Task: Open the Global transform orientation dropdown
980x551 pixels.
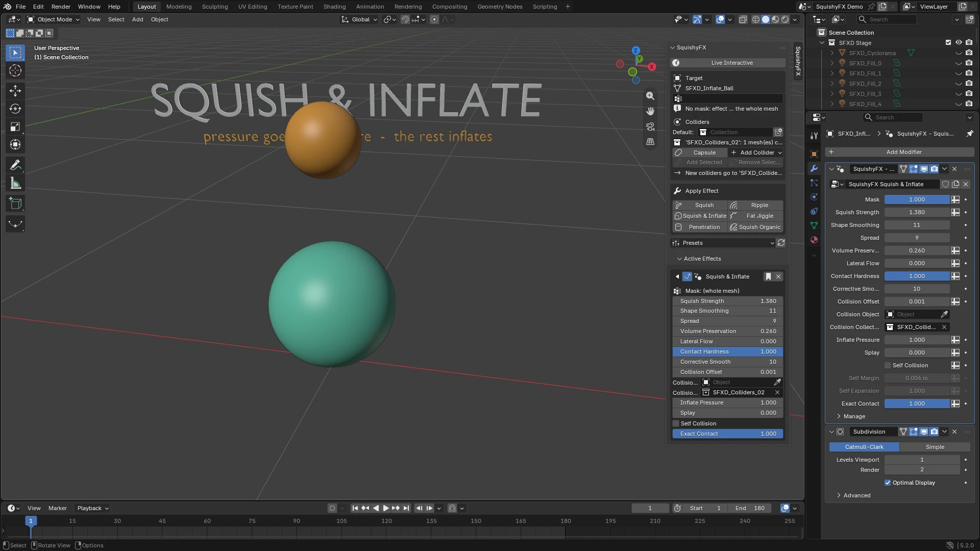Action: click(x=359, y=19)
